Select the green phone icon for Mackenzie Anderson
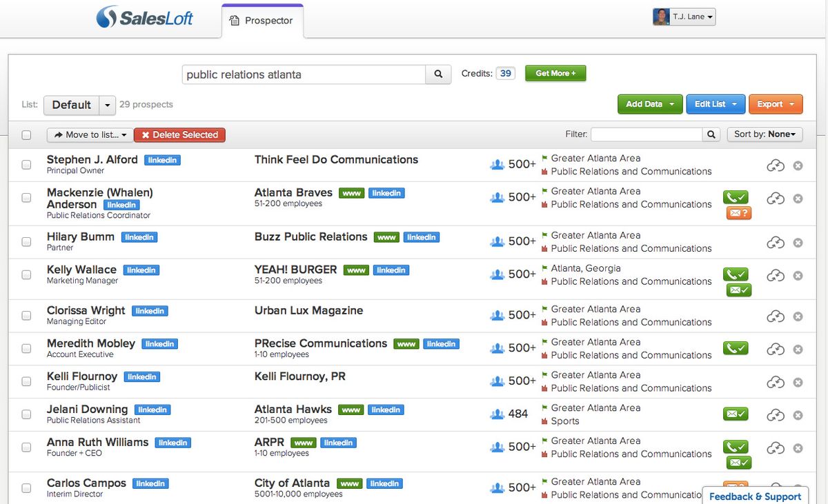 pos(736,197)
